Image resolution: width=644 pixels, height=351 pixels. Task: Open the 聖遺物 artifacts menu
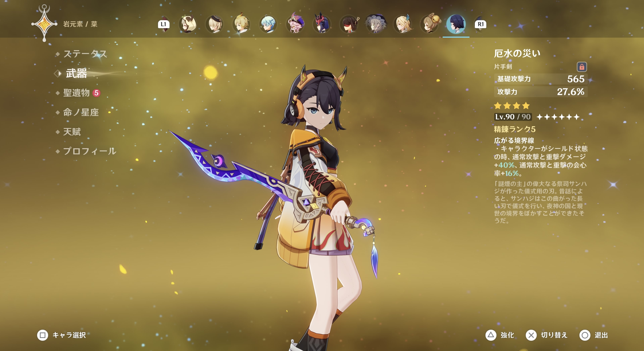pyautogui.click(x=77, y=93)
